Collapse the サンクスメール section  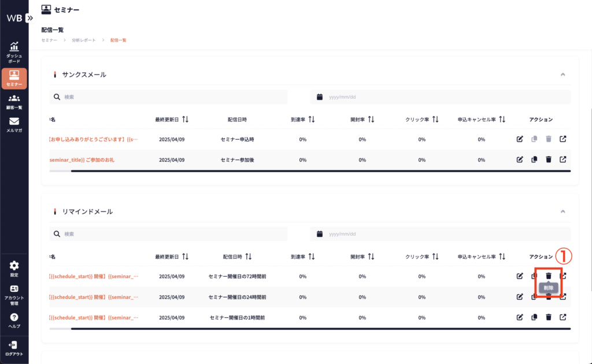[x=563, y=75]
